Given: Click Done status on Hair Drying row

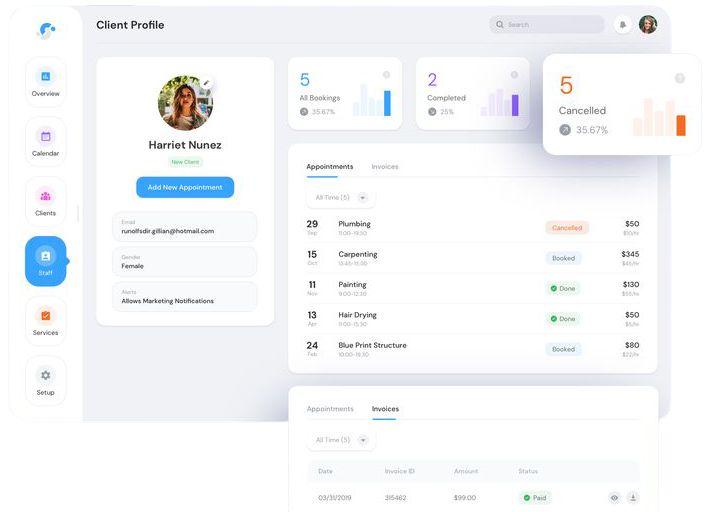Looking at the screenshot, I should click(563, 319).
